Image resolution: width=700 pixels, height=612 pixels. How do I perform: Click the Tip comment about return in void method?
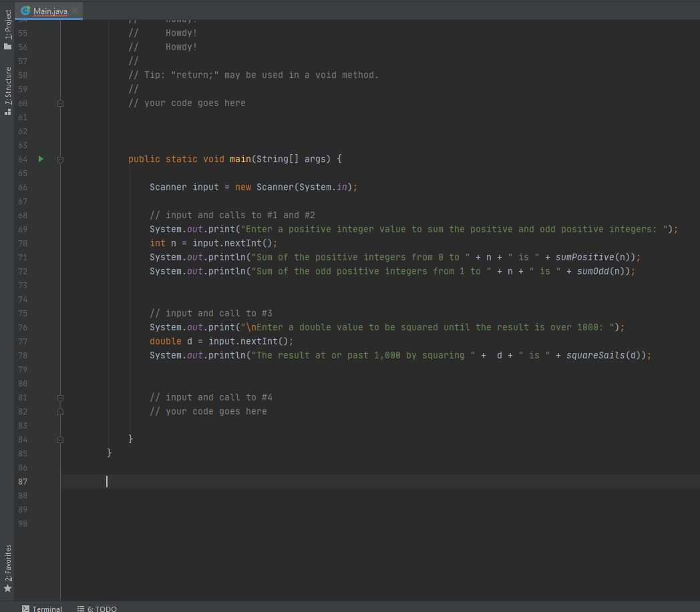point(253,75)
